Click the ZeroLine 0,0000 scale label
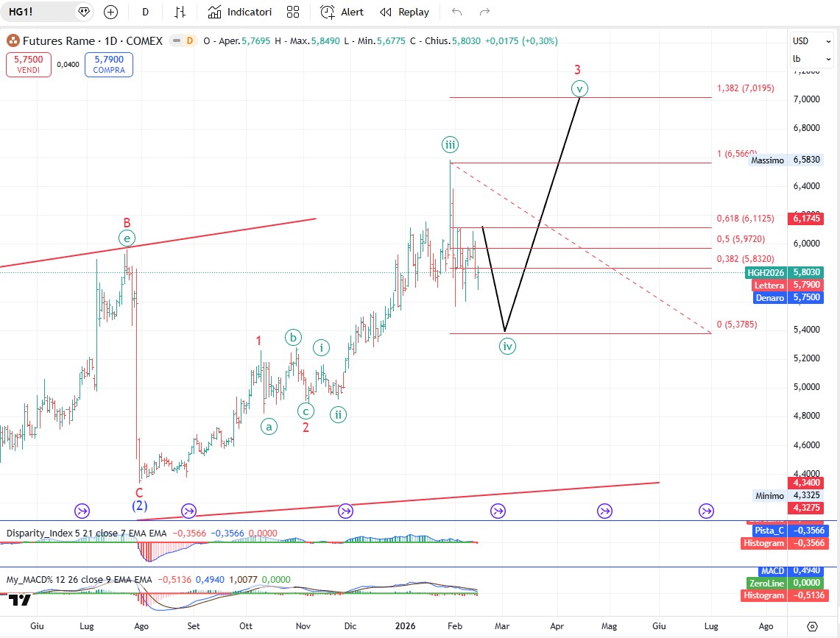Image resolution: width=840 pixels, height=638 pixels. click(x=784, y=583)
